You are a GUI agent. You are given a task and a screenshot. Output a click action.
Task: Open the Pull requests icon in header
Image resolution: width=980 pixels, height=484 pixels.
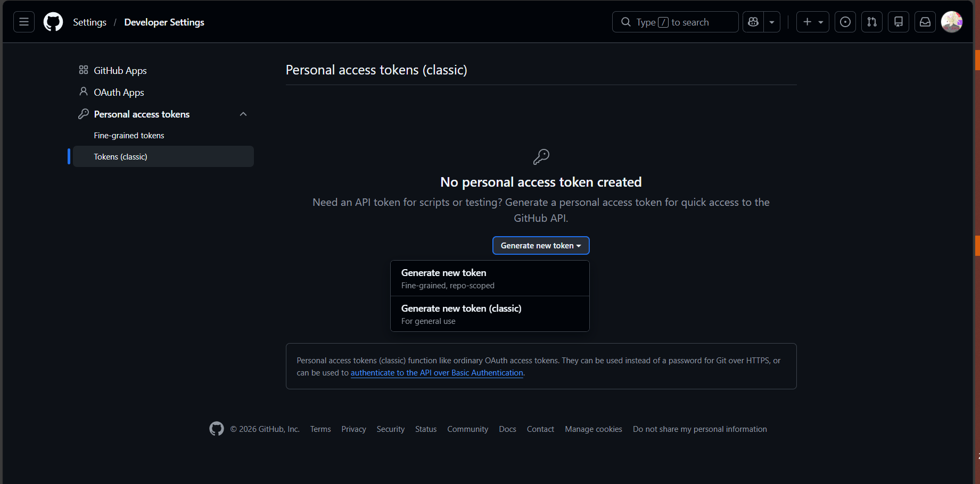click(x=872, y=22)
